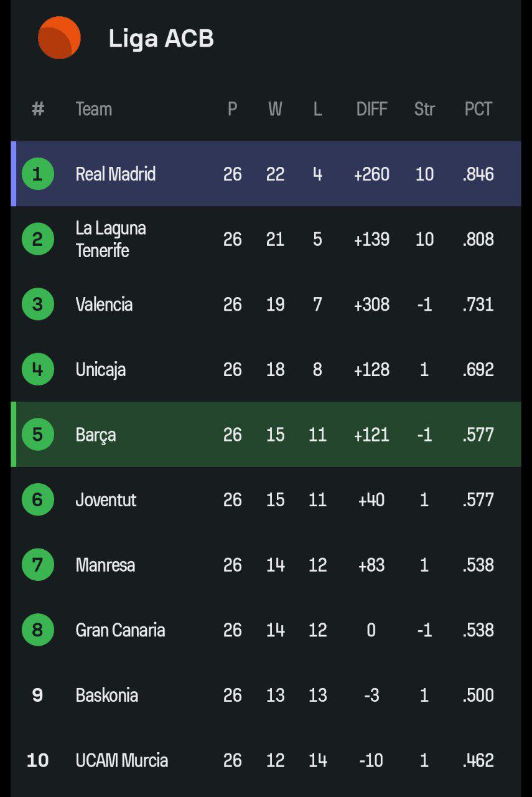Screen dimensions: 532x797
Task: Open La Laguna Tenerife team page
Action: pyautogui.click(x=111, y=239)
